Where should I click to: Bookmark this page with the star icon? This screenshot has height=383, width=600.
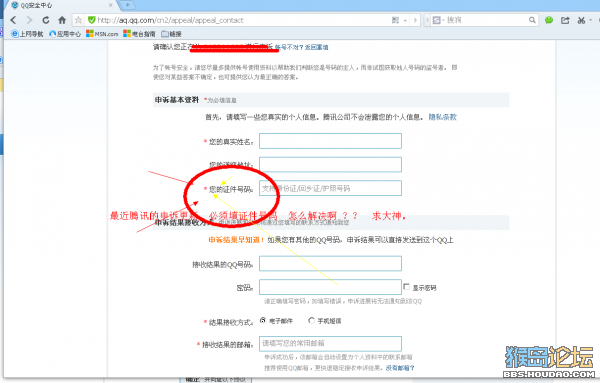78,20
